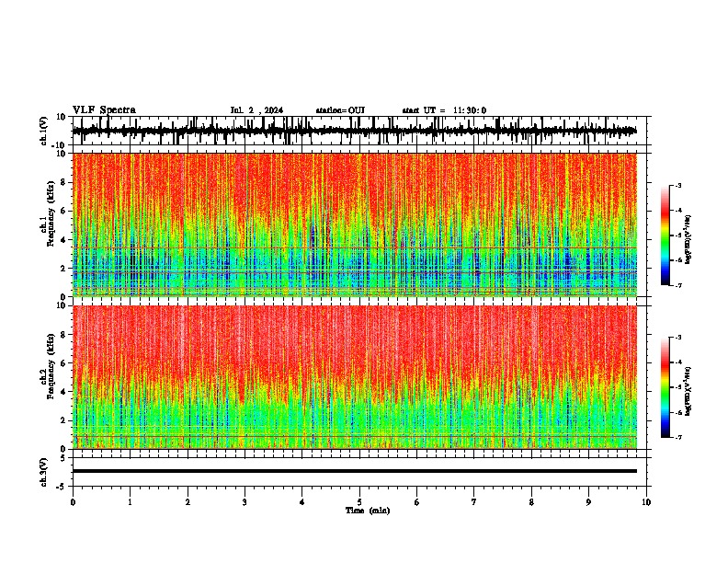Click time axis tick label "4"
The image size is (728, 563).
point(302,502)
